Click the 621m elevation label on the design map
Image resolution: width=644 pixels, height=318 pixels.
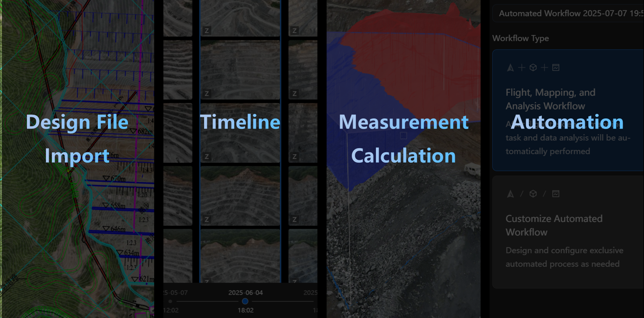147,279
